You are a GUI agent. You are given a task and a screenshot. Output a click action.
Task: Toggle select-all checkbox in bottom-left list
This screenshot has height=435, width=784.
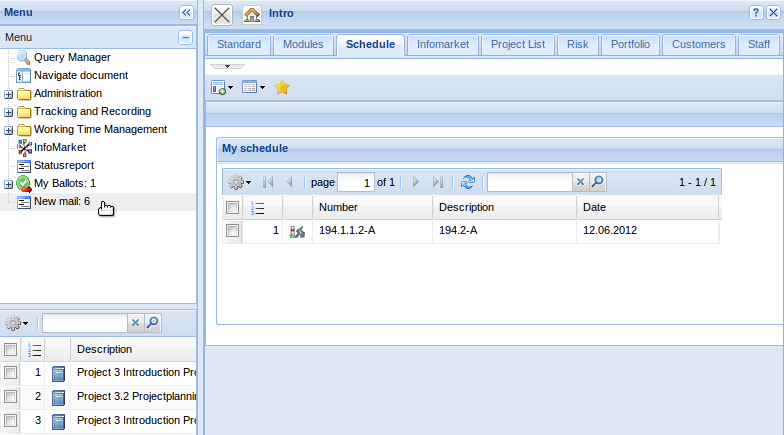tap(10, 350)
